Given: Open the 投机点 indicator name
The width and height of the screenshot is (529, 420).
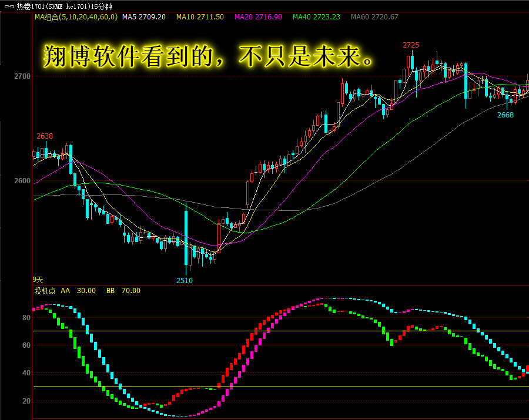Looking at the screenshot, I should [44, 291].
